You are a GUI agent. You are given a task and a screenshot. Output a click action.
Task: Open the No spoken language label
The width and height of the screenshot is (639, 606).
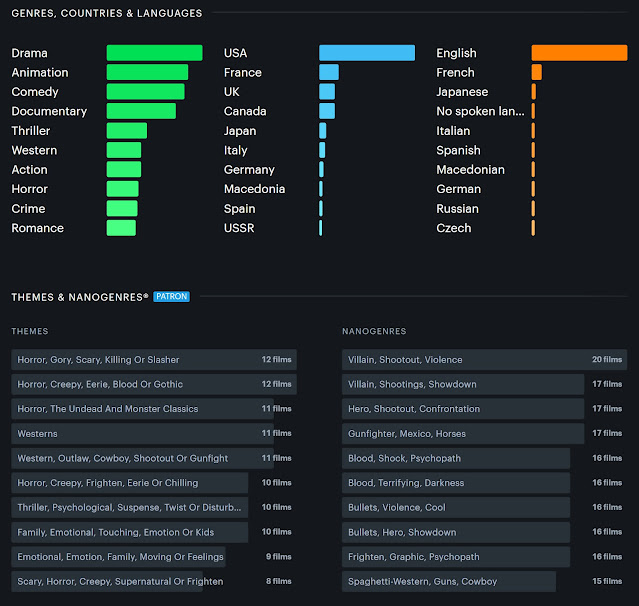coord(480,111)
